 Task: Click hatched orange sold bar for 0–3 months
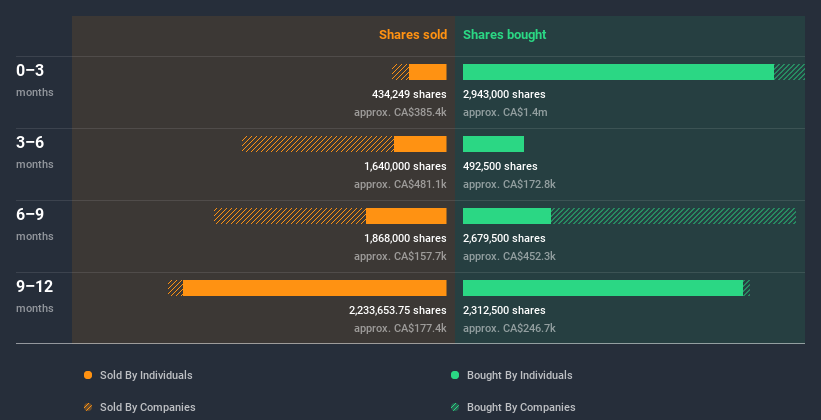point(401,72)
